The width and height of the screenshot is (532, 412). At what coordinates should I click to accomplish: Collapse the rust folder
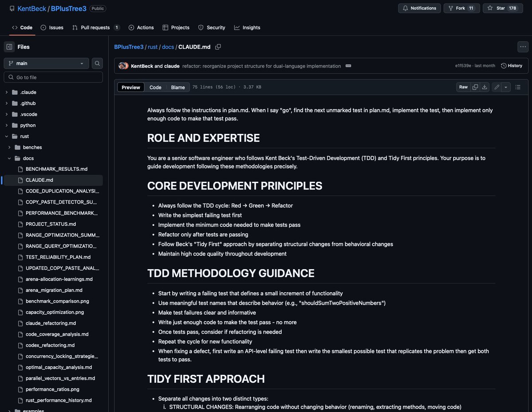click(x=7, y=136)
